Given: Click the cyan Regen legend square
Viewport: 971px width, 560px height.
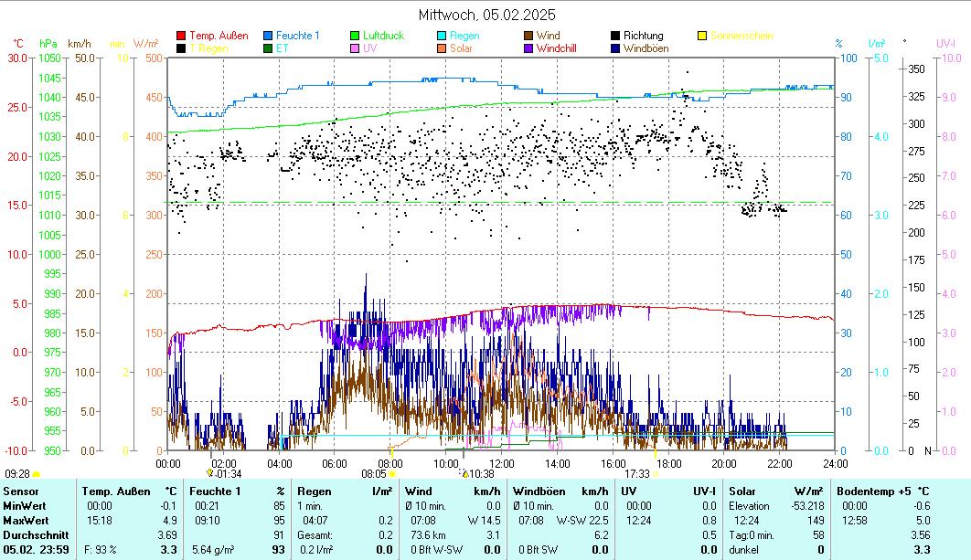Looking at the screenshot, I should [442, 36].
